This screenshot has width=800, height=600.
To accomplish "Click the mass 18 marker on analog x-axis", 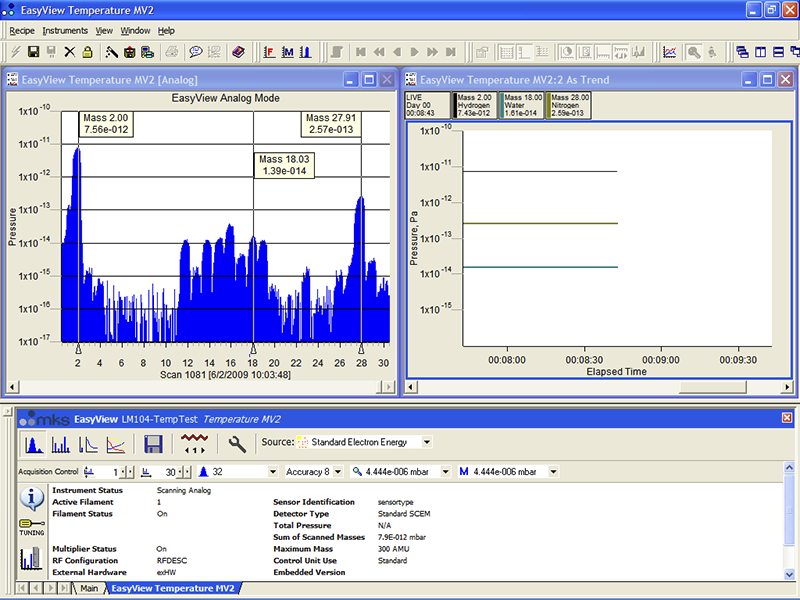I will (252, 348).
